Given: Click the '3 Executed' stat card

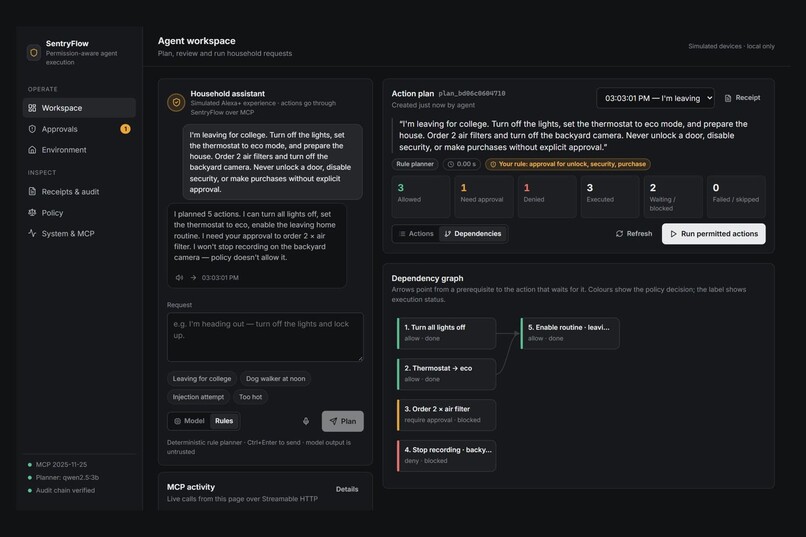Looking at the screenshot, I should 610,196.
